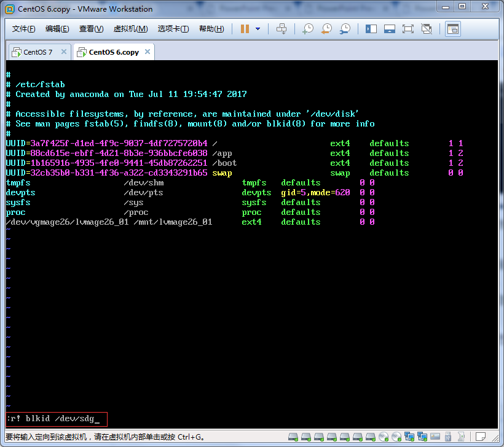Close the CentOS 7 tab
Image resolution: width=504 pixels, height=447 pixels.
[64, 52]
